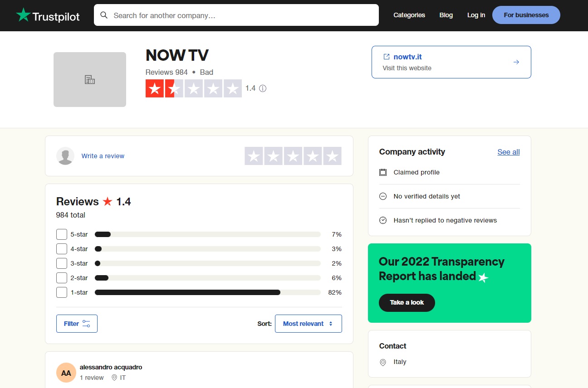Click the external link icon next to nowtv.it

pyautogui.click(x=387, y=57)
